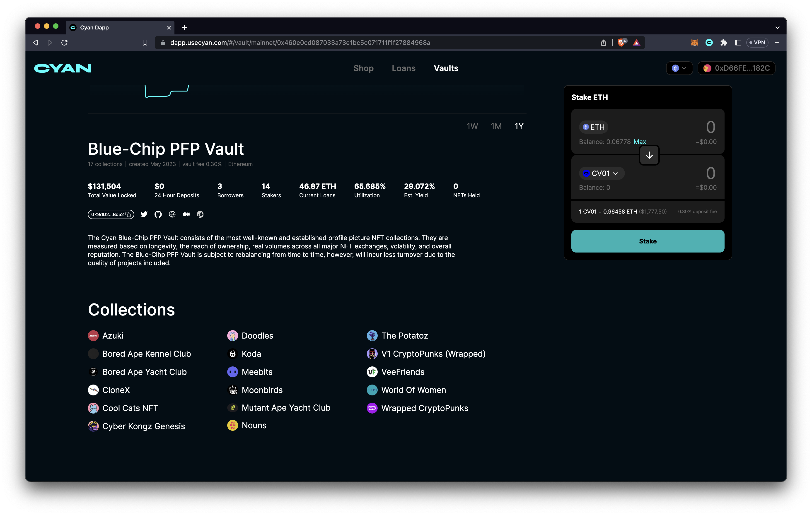The width and height of the screenshot is (812, 515).
Task: Select the 1Y chart range
Action: pyautogui.click(x=519, y=126)
